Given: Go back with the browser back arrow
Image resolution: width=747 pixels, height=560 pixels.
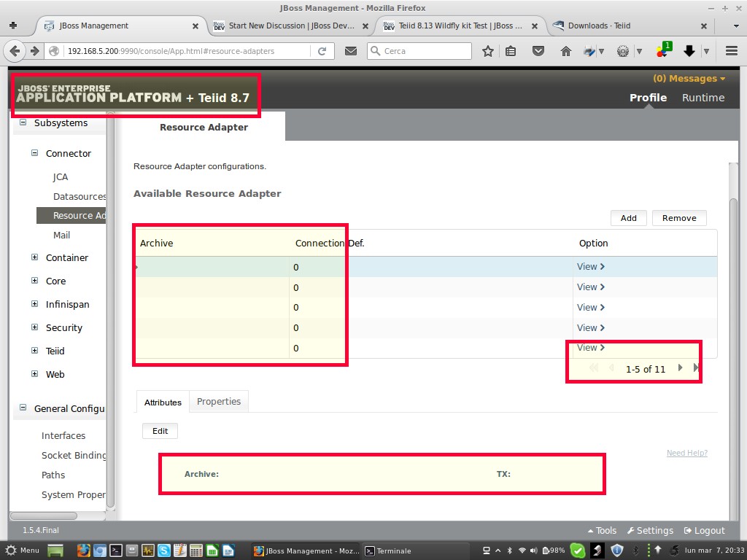Looking at the screenshot, I should 15,51.
